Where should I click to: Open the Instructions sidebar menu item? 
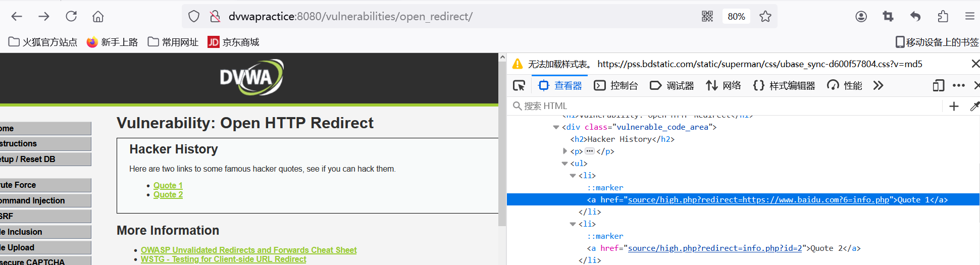(45, 144)
